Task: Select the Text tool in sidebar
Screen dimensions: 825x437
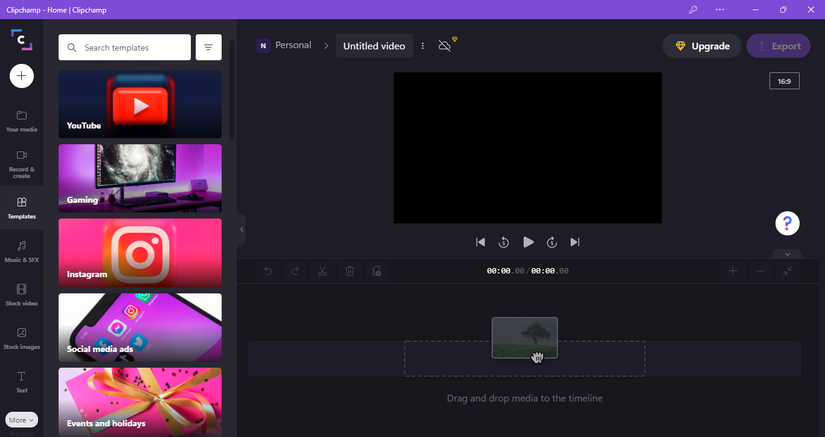Action: coord(22,381)
